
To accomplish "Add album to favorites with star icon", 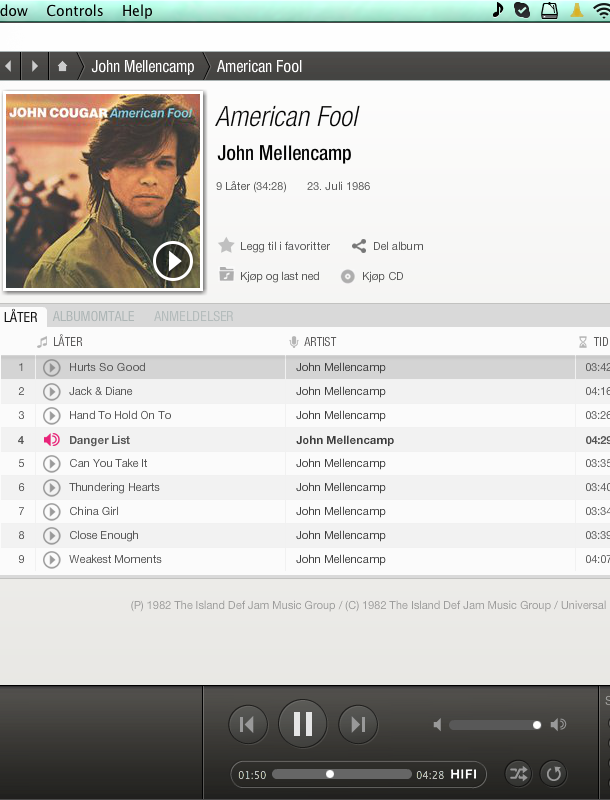I will coord(226,246).
